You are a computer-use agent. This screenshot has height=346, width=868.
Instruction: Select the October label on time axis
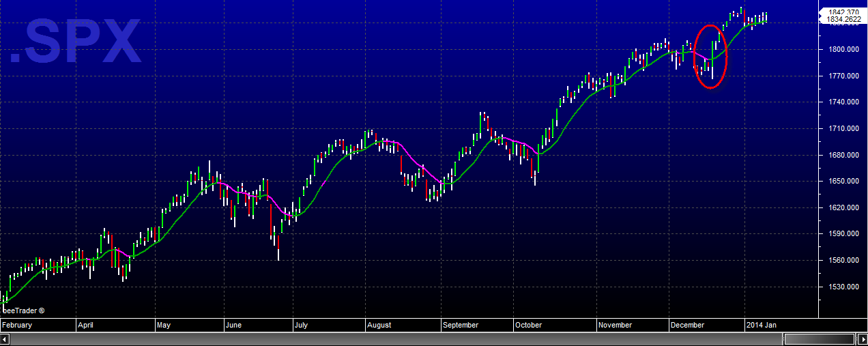528,325
